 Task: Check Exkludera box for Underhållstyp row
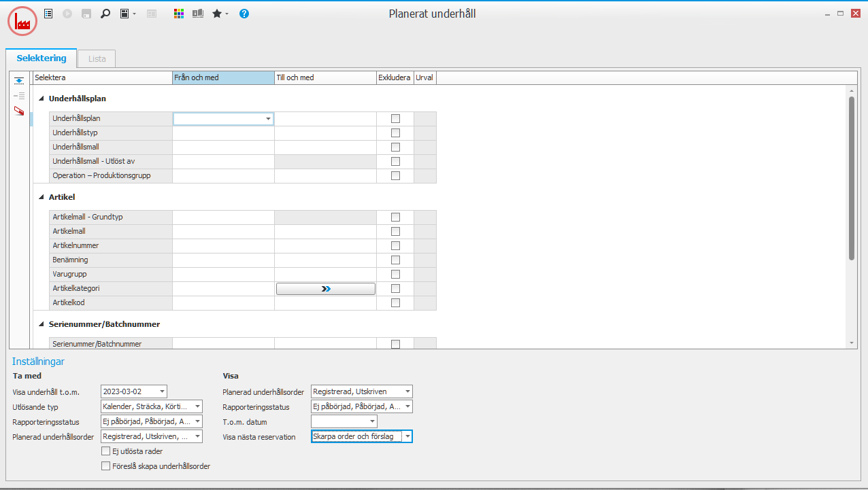395,133
